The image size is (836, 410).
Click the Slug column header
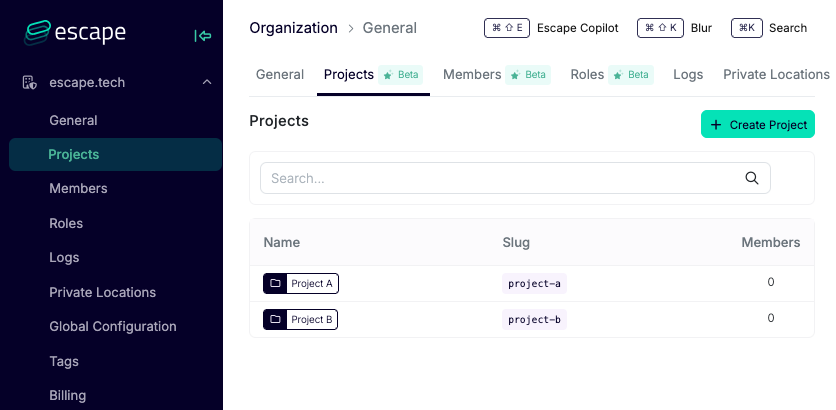click(516, 243)
